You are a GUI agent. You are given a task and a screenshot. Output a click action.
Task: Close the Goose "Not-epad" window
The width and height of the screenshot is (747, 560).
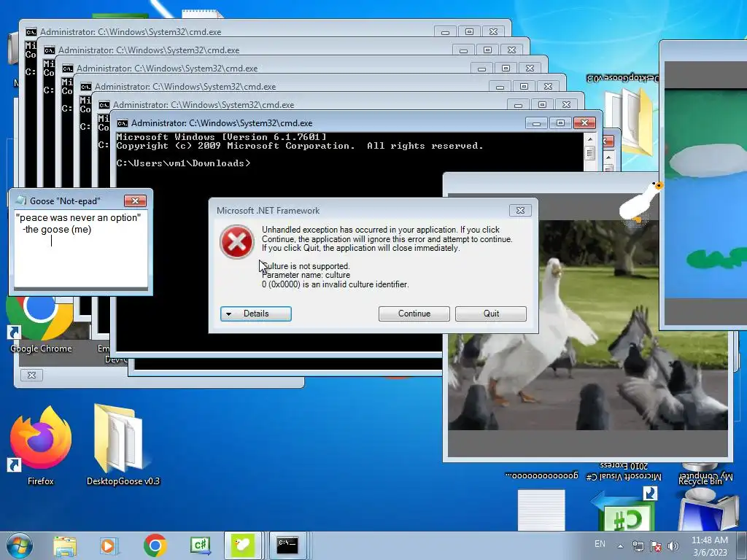pos(135,201)
